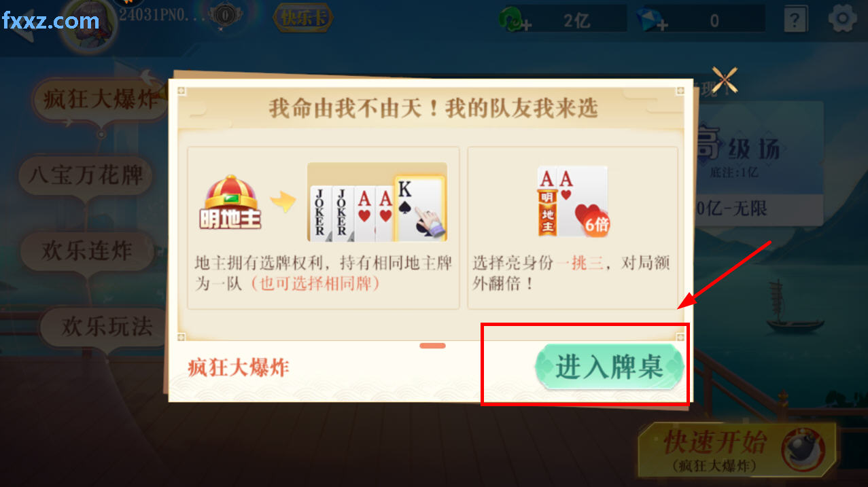Click the 进入牌桌 button
Image resolution: width=868 pixels, height=487 pixels.
pyautogui.click(x=608, y=367)
